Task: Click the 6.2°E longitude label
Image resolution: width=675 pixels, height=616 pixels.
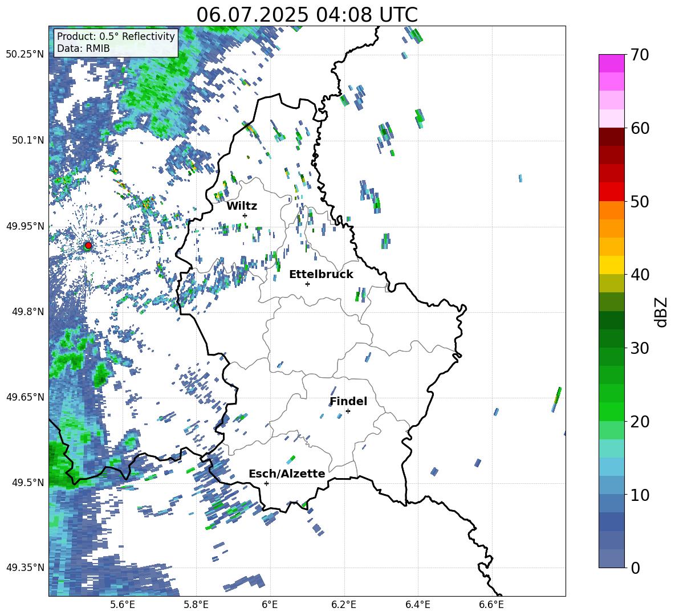Action: (344, 605)
